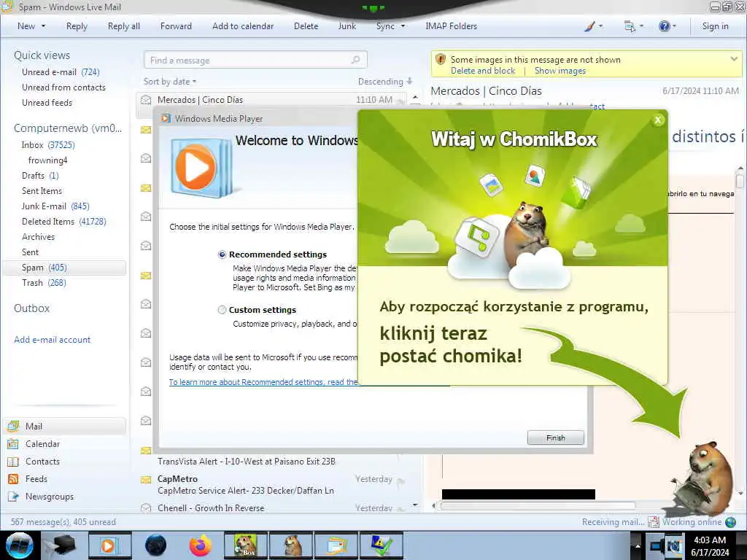This screenshot has width=747, height=560.
Task: Open the Sort by date dropdown
Action: [x=169, y=82]
